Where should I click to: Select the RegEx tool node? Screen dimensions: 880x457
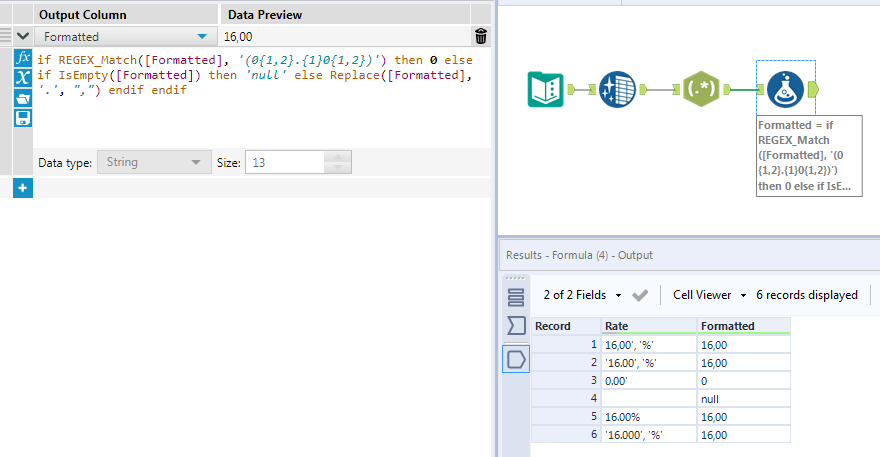(x=701, y=89)
